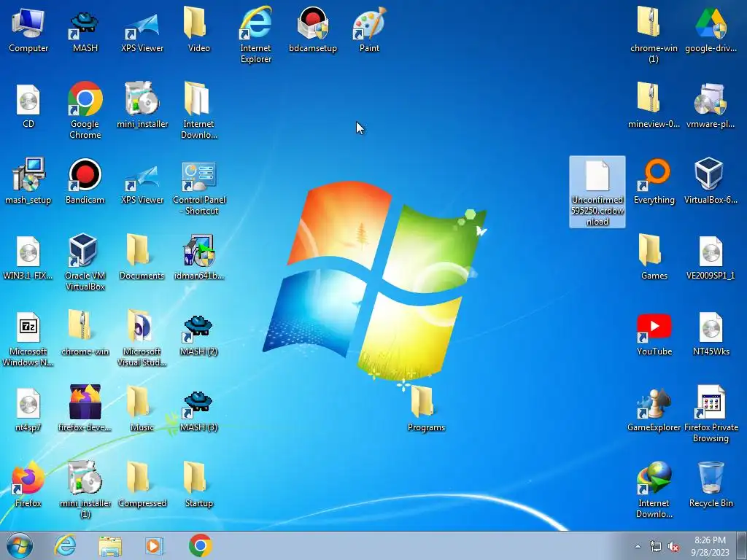Viewport: 747px width, 560px height.
Task: Select the mini_installer (1) icon
Action: coord(85,489)
